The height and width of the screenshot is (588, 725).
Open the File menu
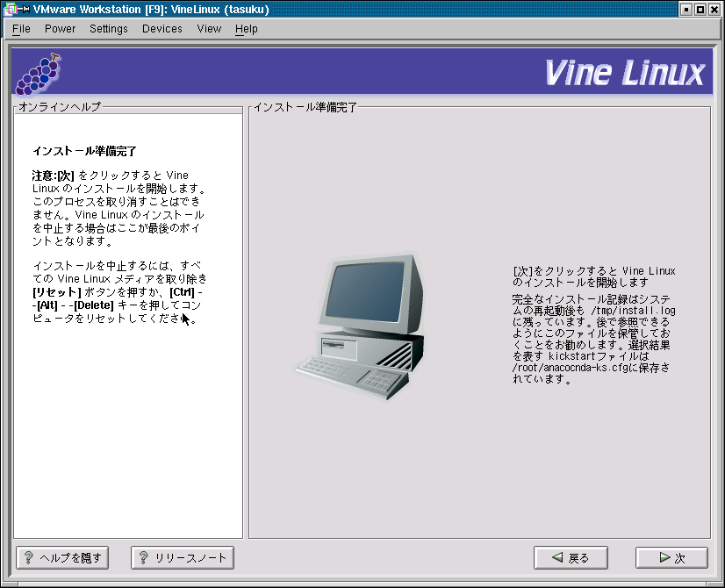[x=21, y=29]
